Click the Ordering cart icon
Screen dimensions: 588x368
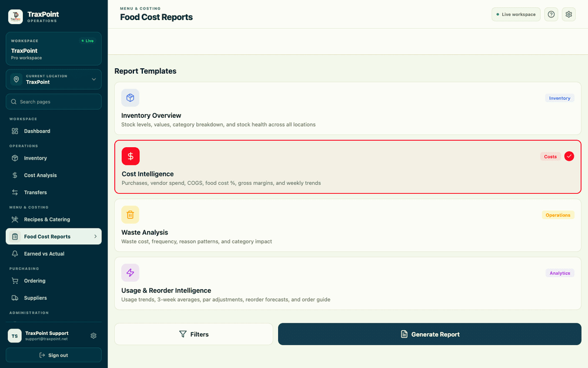tap(15, 281)
